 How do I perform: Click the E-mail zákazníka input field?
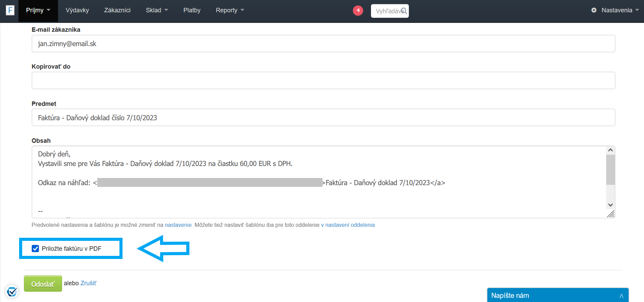[323, 44]
